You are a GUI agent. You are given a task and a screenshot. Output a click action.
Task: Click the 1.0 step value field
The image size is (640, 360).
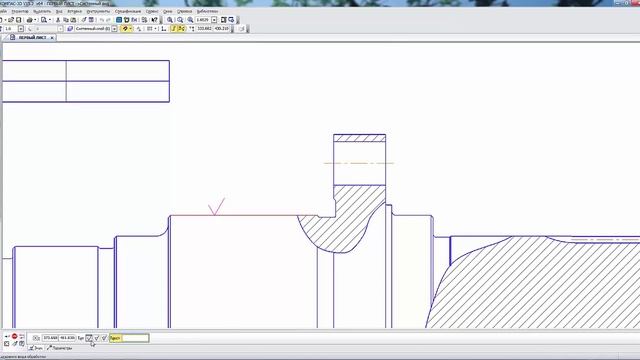tap(10, 29)
